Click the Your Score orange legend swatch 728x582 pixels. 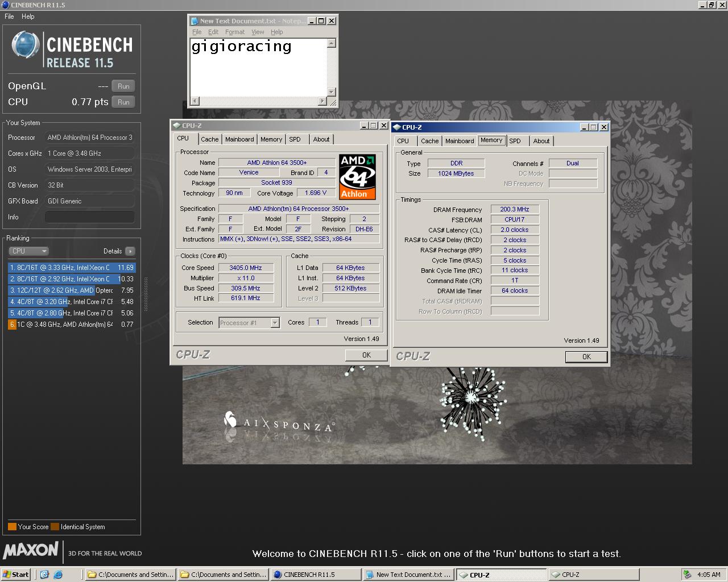click(12, 527)
